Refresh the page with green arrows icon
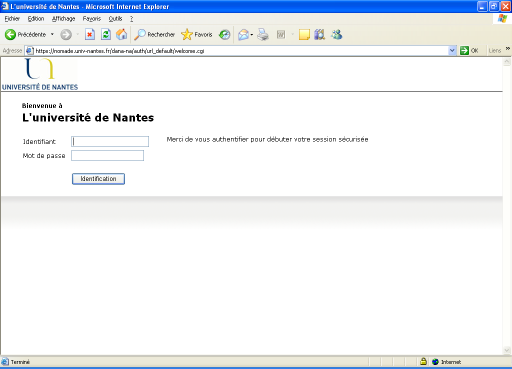The width and height of the screenshot is (512, 369). tap(106, 34)
